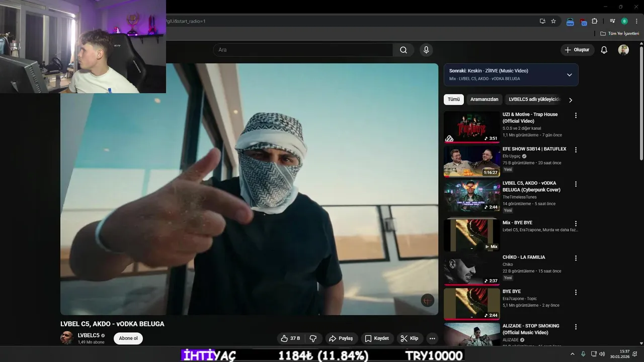This screenshot has width=644, height=362.
Task: Dislike the video with thumbs down
Action: pyautogui.click(x=313, y=338)
